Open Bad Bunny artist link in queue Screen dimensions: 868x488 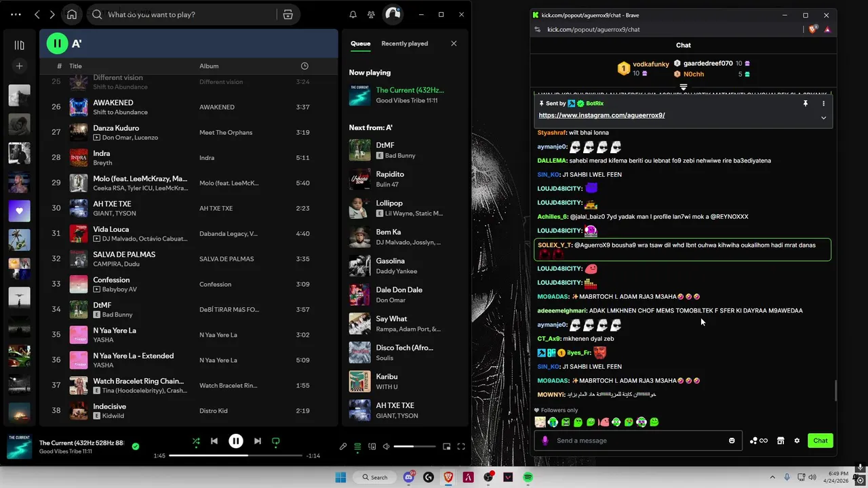pyautogui.click(x=401, y=155)
